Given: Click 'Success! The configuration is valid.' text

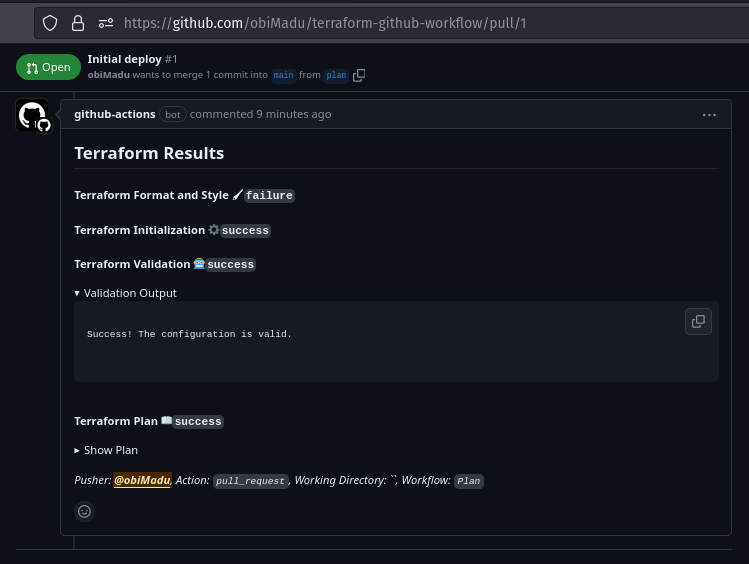Looking at the screenshot, I should coord(189,334).
